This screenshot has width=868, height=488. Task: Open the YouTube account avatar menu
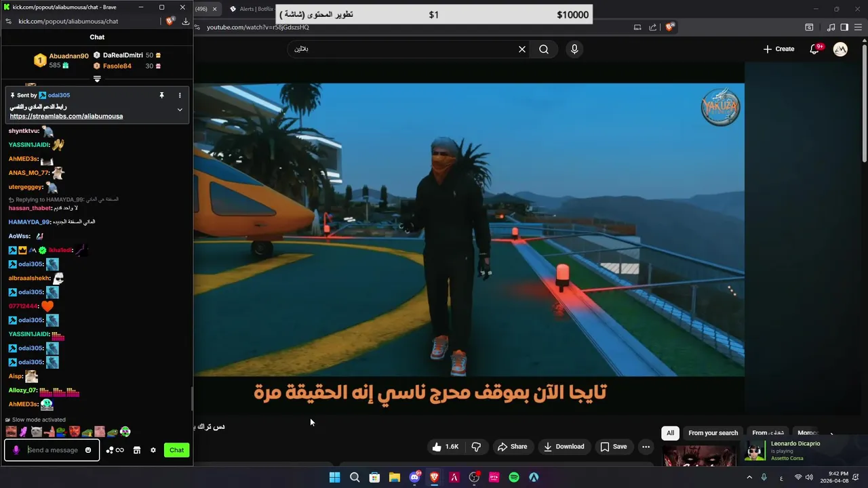click(x=840, y=49)
